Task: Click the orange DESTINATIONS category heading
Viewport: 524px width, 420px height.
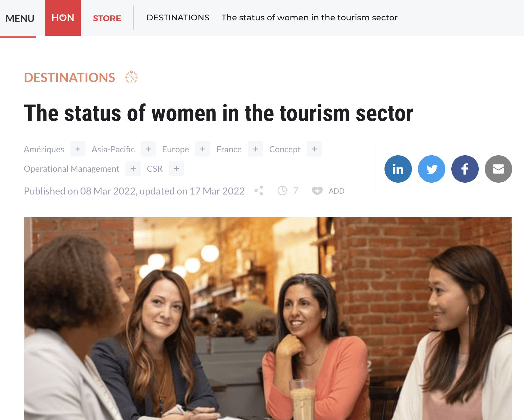Action: pyautogui.click(x=69, y=77)
